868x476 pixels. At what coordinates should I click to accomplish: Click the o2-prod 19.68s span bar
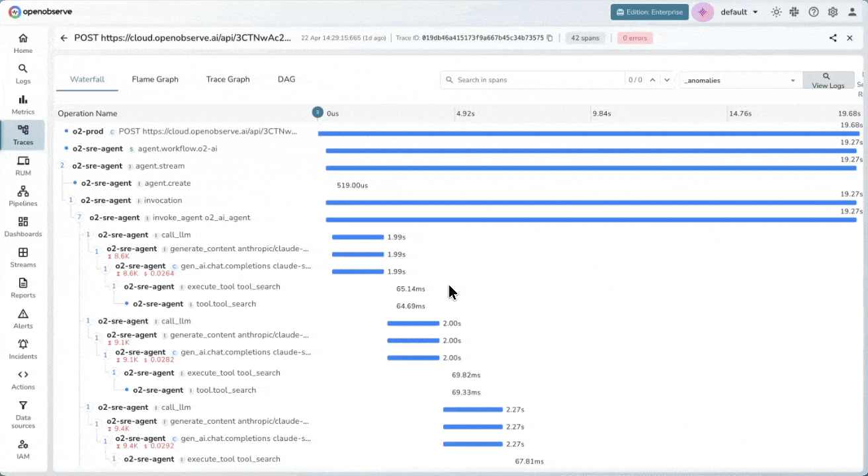589,134
